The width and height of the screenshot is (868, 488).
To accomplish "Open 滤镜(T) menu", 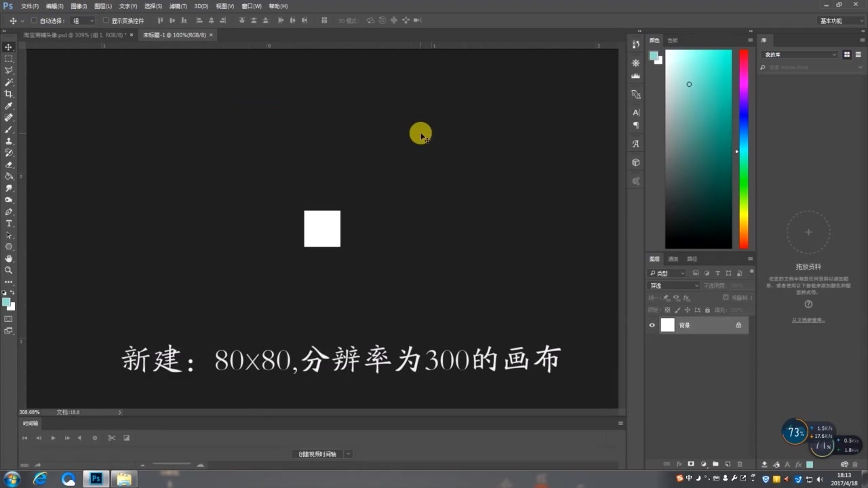I will [x=178, y=6].
